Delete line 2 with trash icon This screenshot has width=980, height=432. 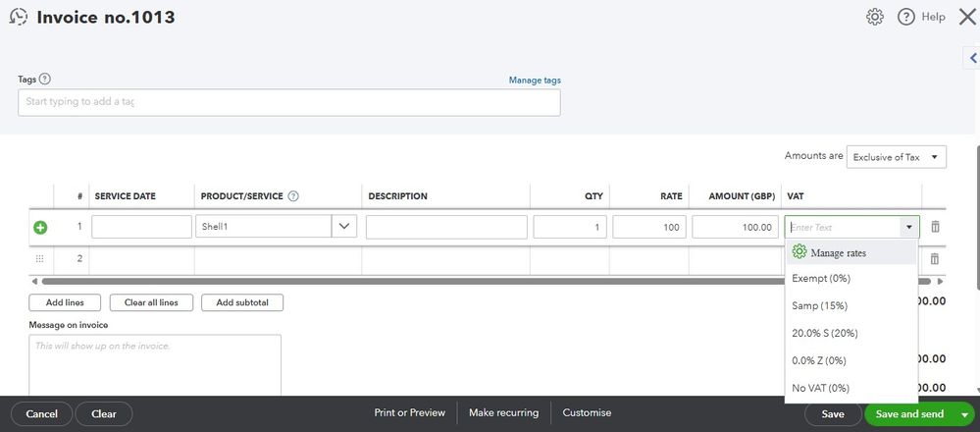[935, 258]
